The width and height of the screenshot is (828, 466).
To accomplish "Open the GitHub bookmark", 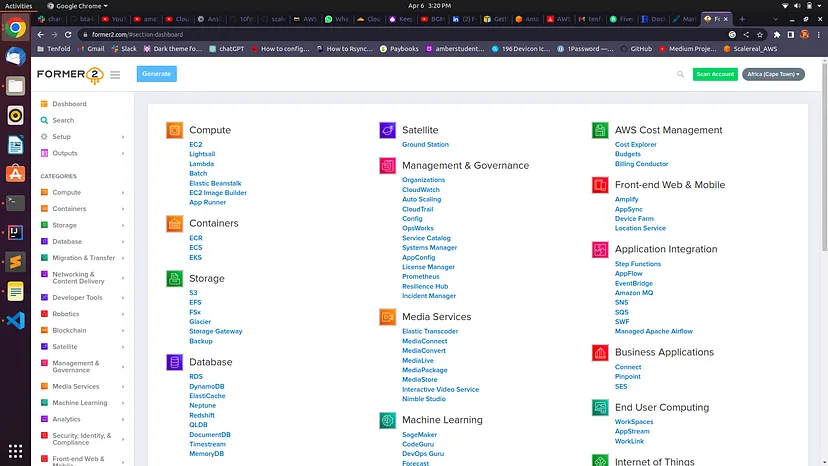I will click(x=636, y=49).
